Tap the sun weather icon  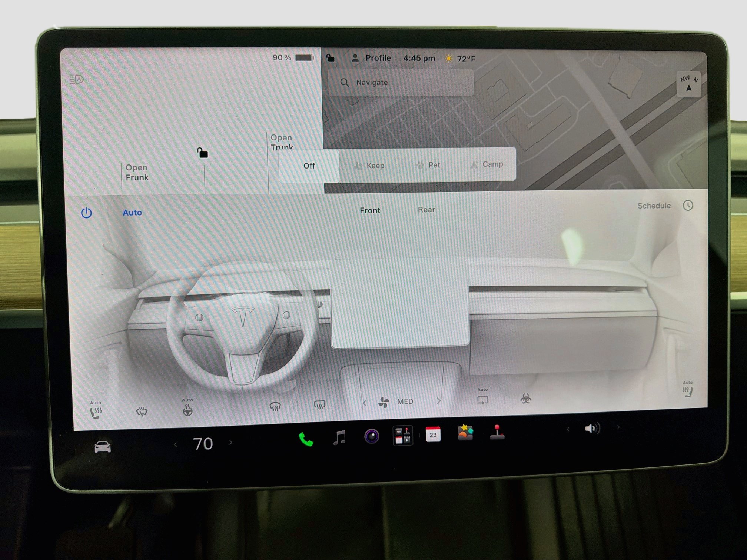[x=449, y=59]
